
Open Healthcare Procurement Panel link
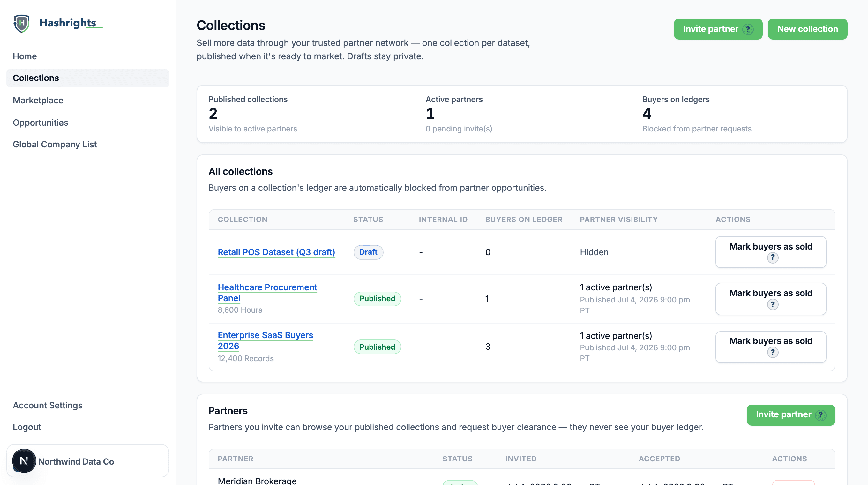pyautogui.click(x=267, y=293)
